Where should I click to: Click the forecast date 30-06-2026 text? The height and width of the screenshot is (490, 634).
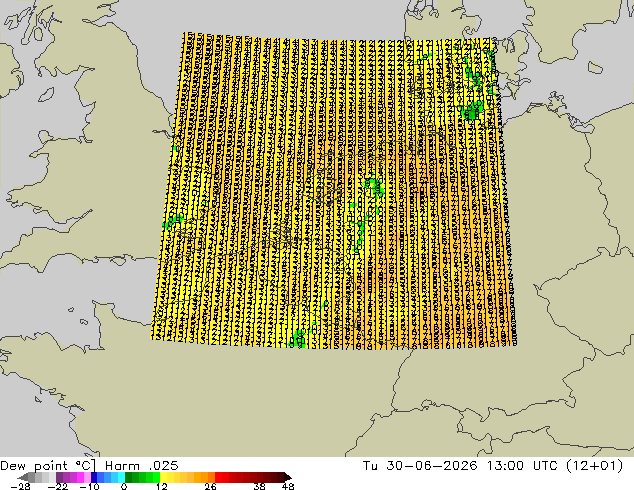[x=432, y=466]
